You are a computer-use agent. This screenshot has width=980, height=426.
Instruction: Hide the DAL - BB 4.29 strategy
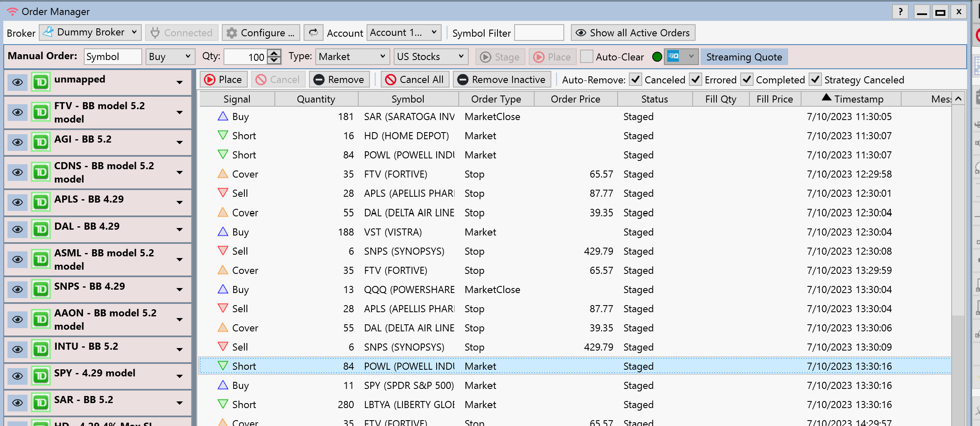click(18, 229)
